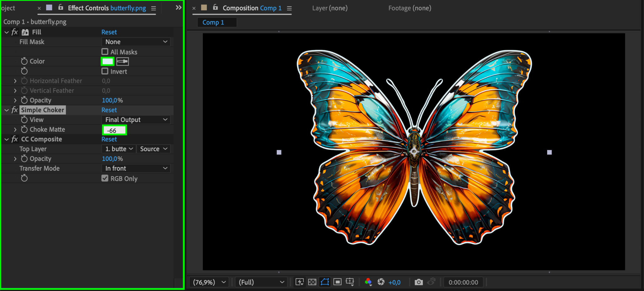Viewport: 644px width, 291px height.
Task: Click the RGB channel selector icon
Action: pyautogui.click(x=368, y=282)
